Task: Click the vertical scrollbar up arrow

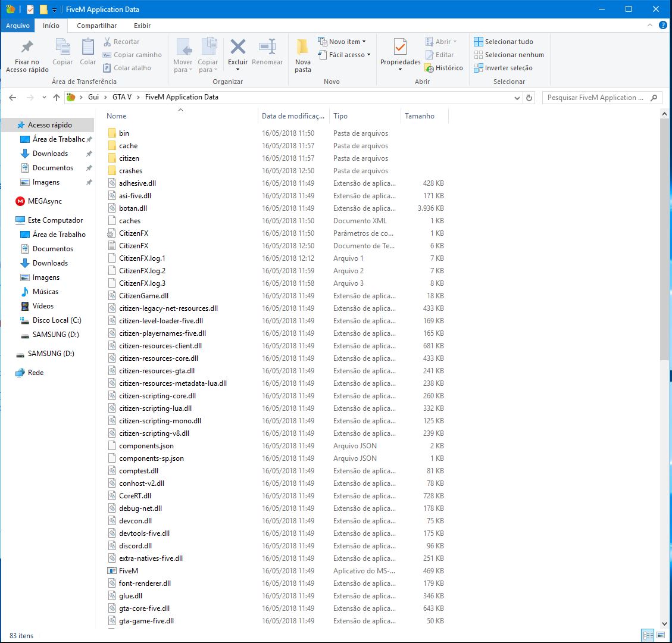Action: [x=664, y=114]
